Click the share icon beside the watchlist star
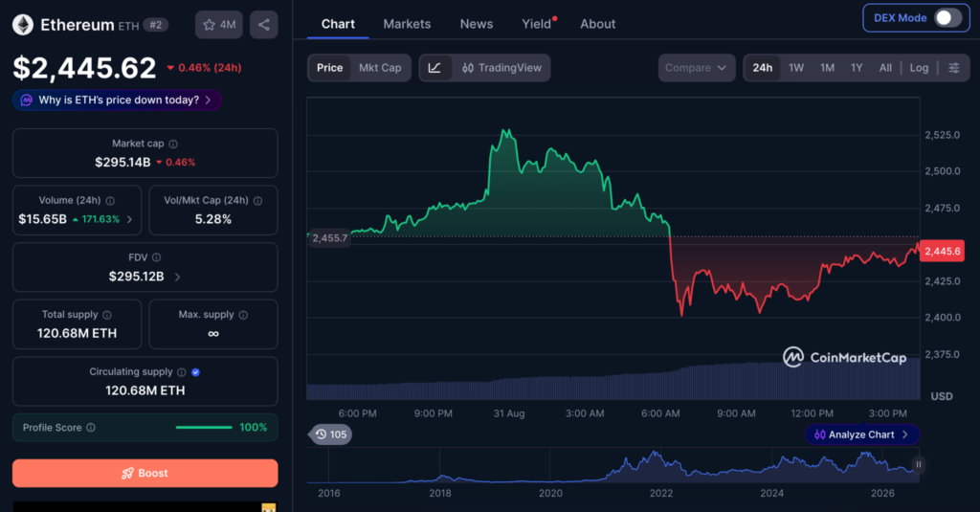980x512 pixels. click(x=264, y=25)
